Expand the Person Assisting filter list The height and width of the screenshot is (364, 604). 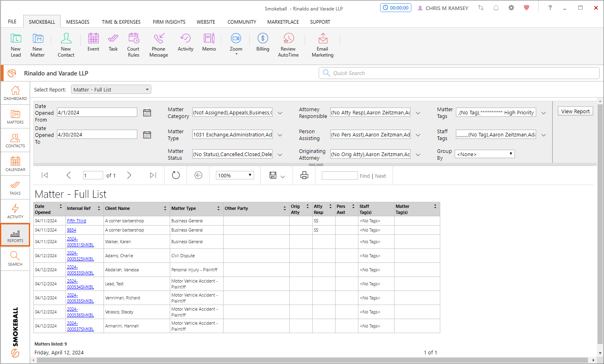[x=418, y=135]
